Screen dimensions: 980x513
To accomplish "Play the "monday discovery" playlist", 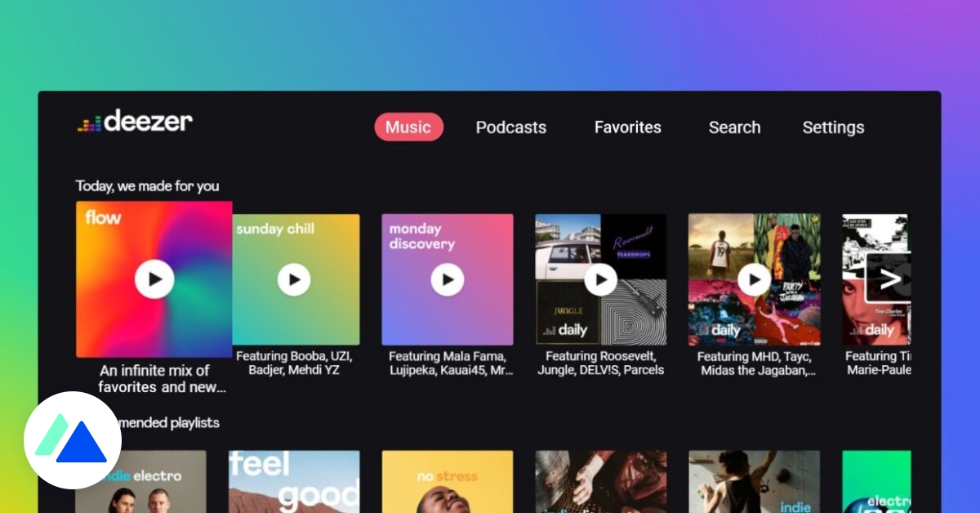I will coord(448,279).
